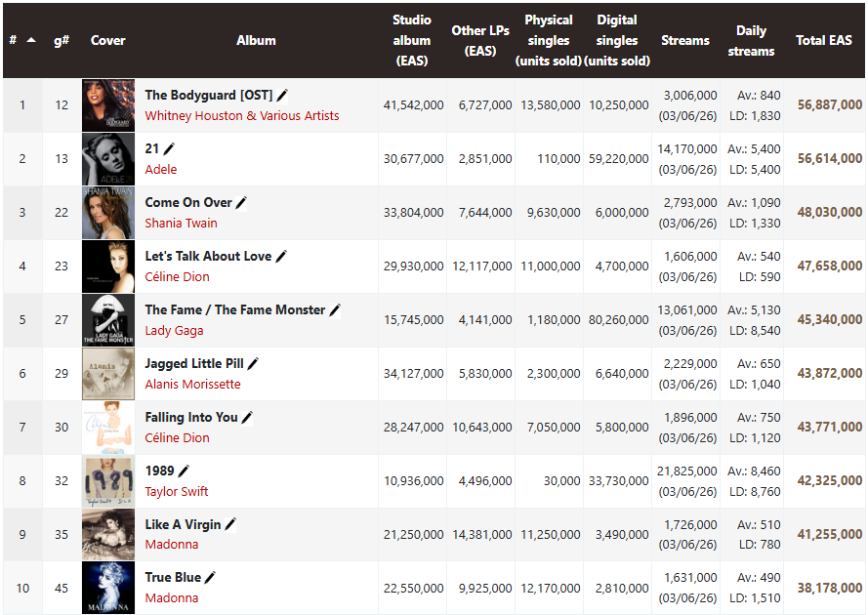Open Madonna link under True Blue
Image resolution: width=868 pixels, height=615 pixels.
click(172, 597)
